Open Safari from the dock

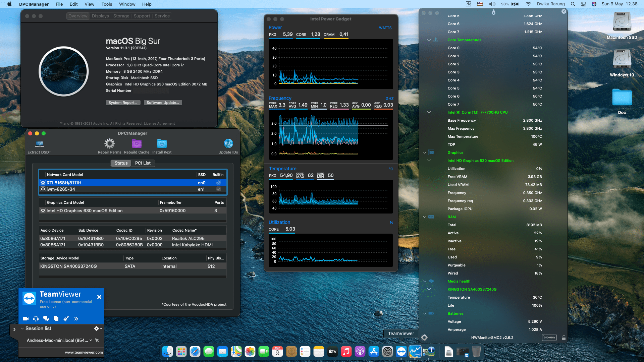point(195,351)
